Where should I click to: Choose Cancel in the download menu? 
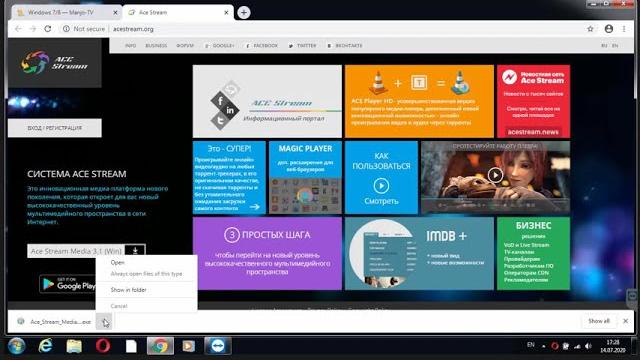coord(147,306)
